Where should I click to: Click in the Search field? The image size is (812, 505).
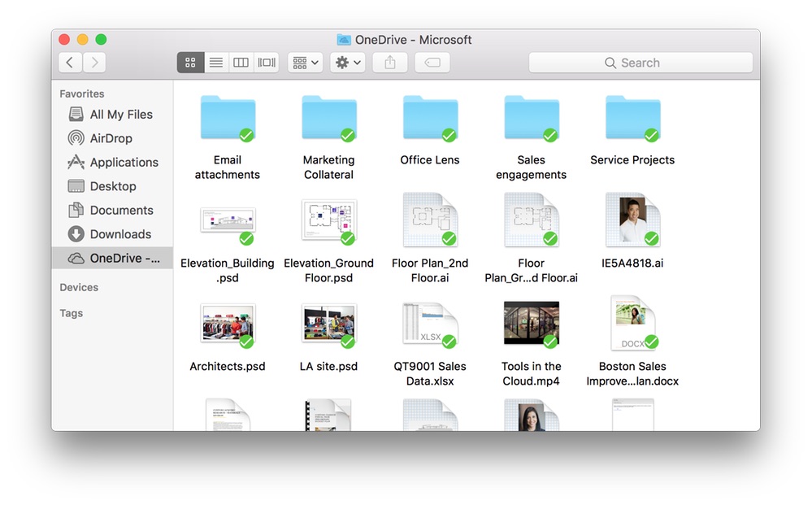point(640,63)
